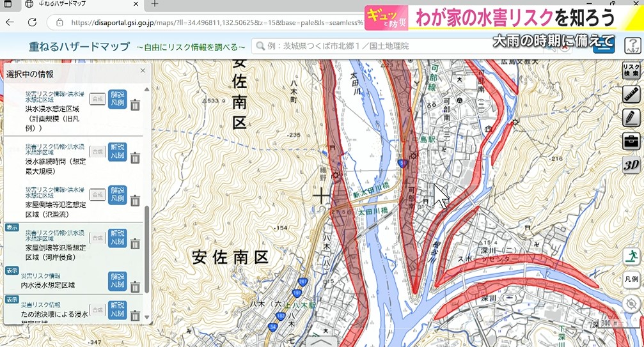Open the ヘルプ help button
This screenshot has width=644, height=347.
point(632,45)
